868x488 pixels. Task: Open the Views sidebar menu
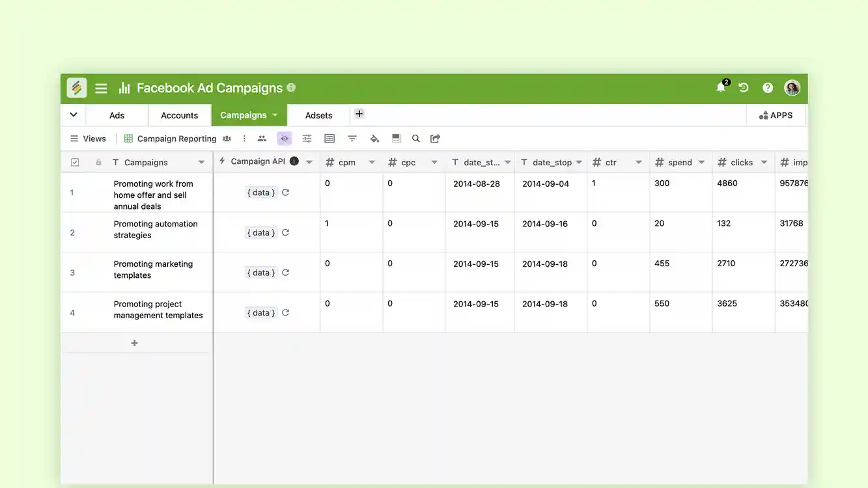coord(88,139)
